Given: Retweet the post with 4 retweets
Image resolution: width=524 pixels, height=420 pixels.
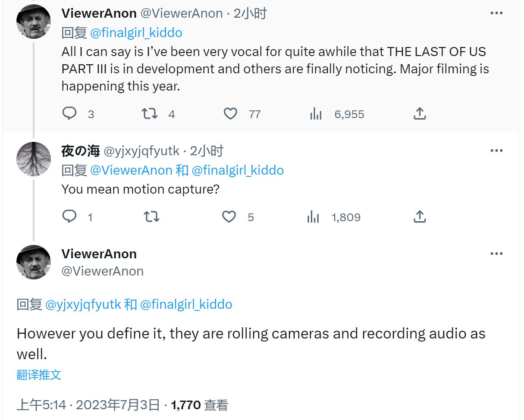Looking at the screenshot, I should click(x=150, y=114).
